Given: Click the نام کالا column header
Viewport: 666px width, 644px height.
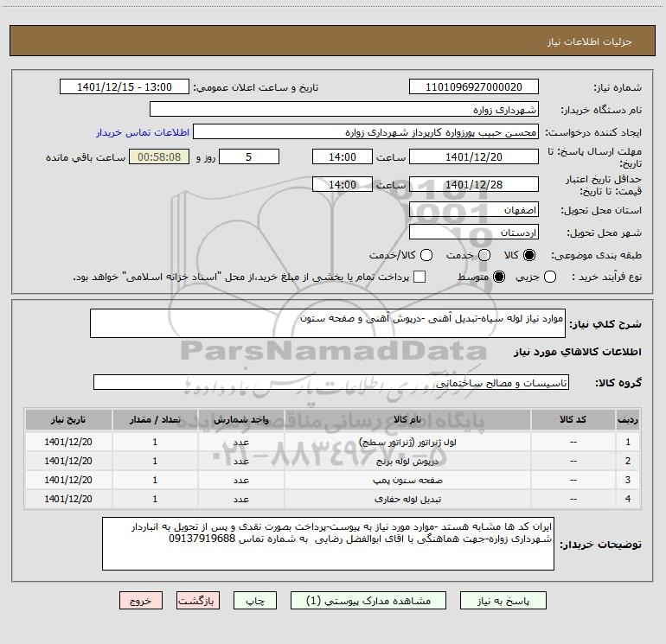Looking at the screenshot, I should [407, 420].
